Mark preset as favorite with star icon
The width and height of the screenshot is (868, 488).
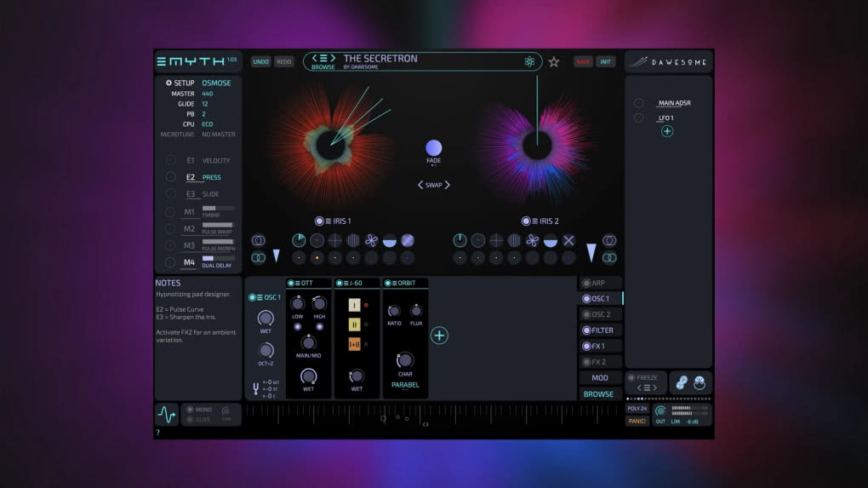554,62
